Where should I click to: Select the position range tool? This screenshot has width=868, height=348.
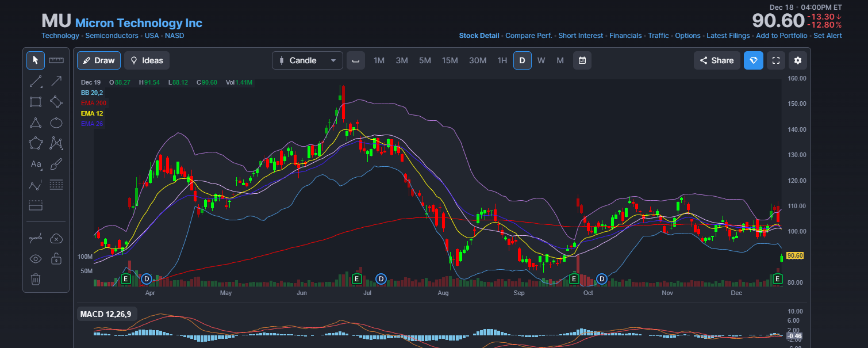pyautogui.click(x=36, y=205)
